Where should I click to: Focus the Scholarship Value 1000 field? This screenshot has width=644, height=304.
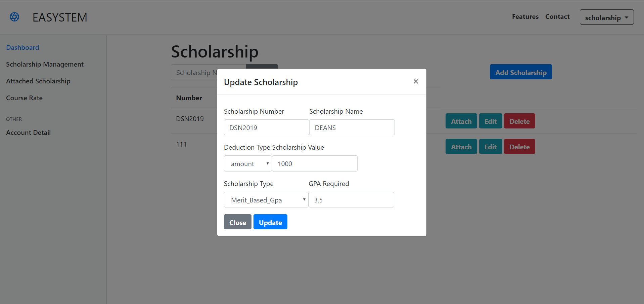315,164
